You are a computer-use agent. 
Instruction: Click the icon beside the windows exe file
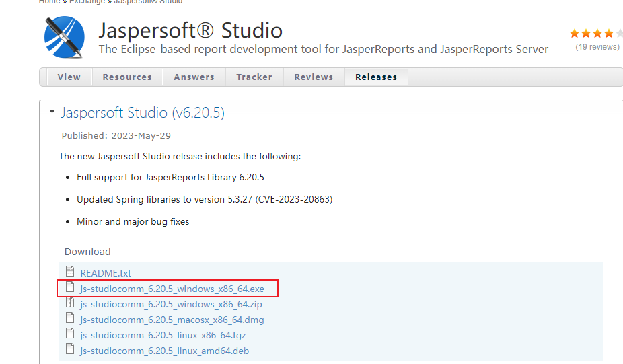(x=70, y=287)
